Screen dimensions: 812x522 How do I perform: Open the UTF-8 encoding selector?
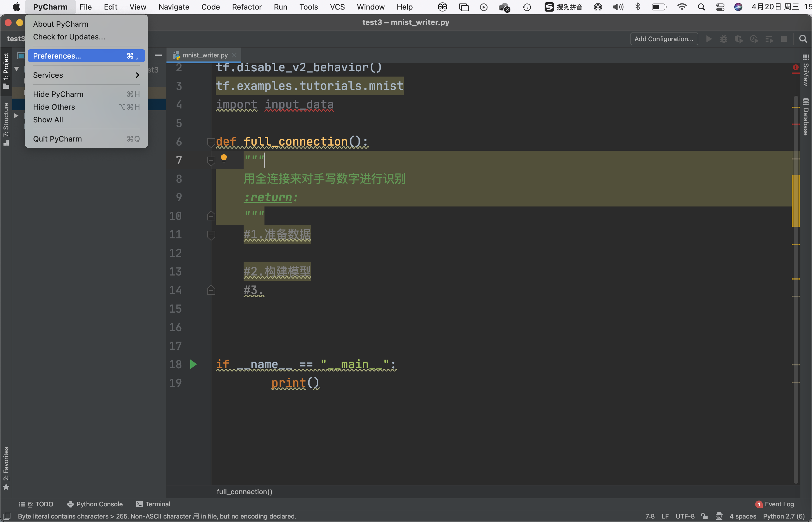(685, 516)
